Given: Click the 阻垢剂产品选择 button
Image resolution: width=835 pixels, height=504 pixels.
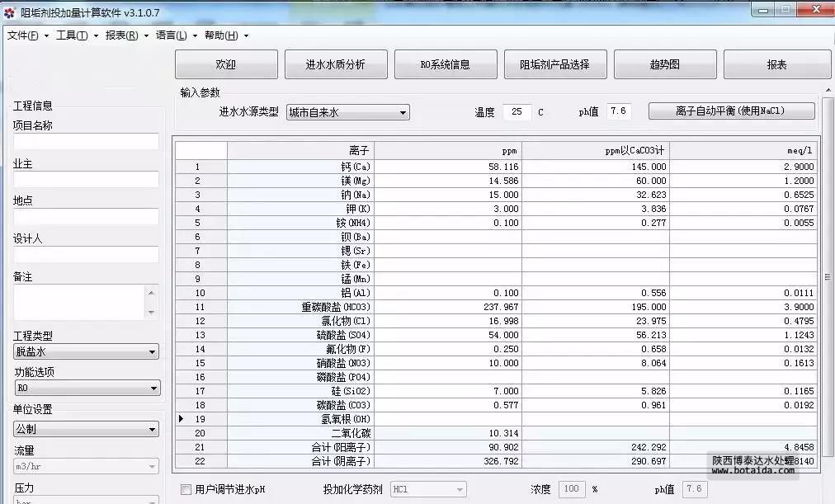Looking at the screenshot, I should 554,64.
